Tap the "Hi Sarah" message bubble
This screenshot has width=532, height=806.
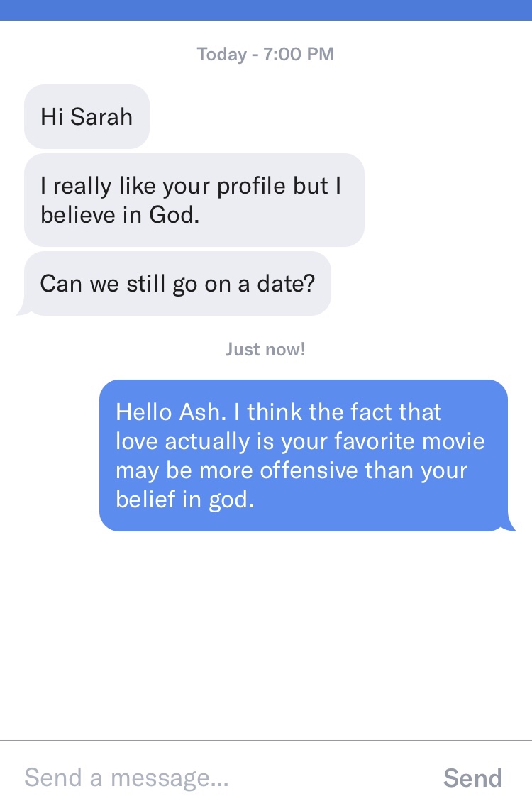point(87,116)
